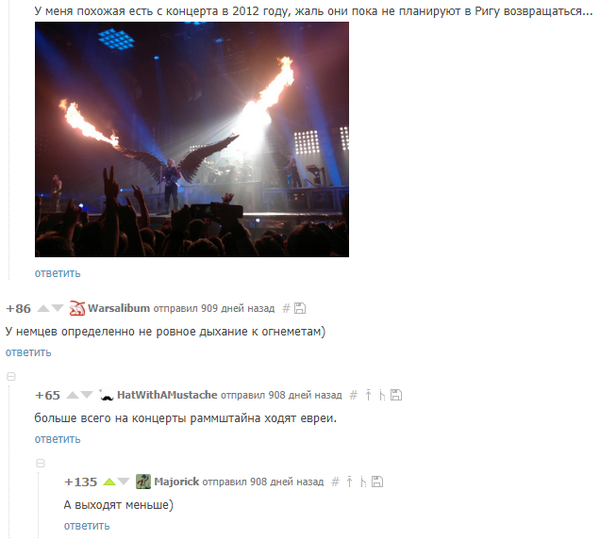Image resolution: width=600 pixels, height=539 pixels.
Task: Upvote Warsalibum's comment
Action: pyautogui.click(x=43, y=308)
